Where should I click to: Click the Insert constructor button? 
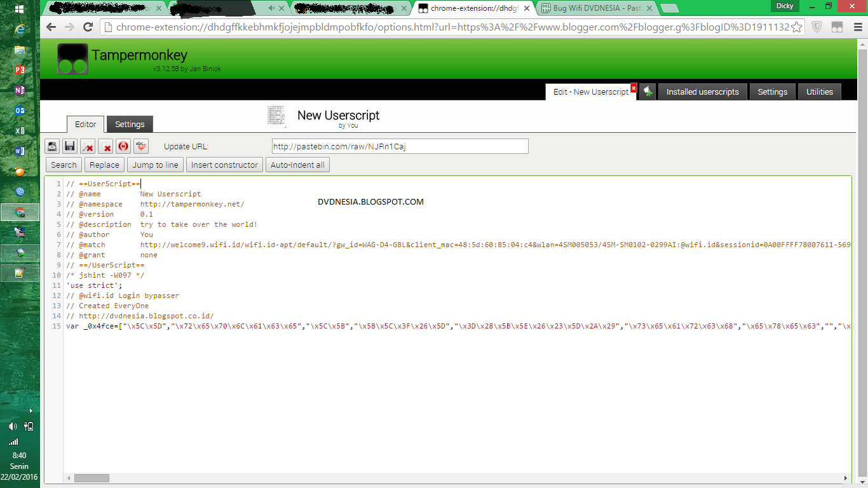tap(224, 165)
